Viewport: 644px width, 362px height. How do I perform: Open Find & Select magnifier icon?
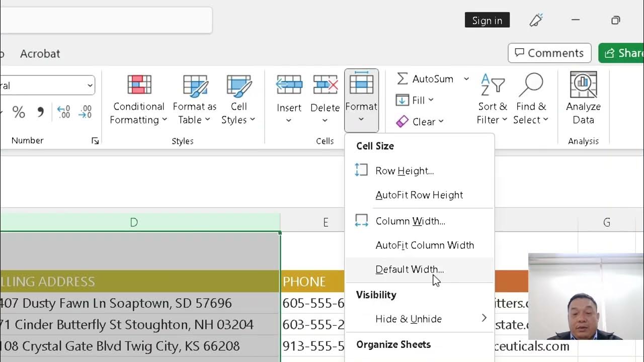click(x=531, y=85)
